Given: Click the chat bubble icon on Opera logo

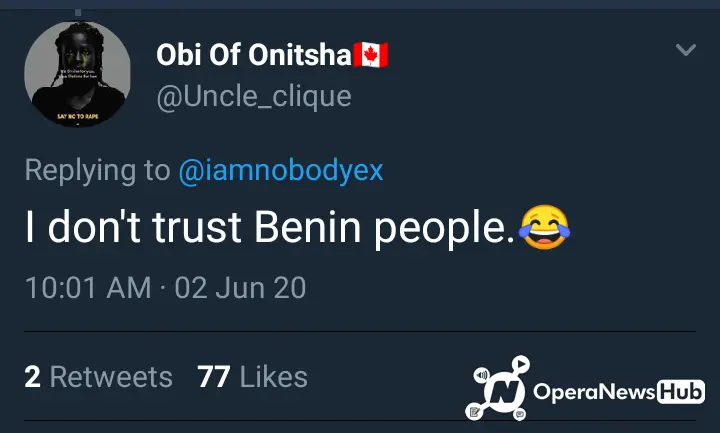Looking at the screenshot, I should 519,414.
